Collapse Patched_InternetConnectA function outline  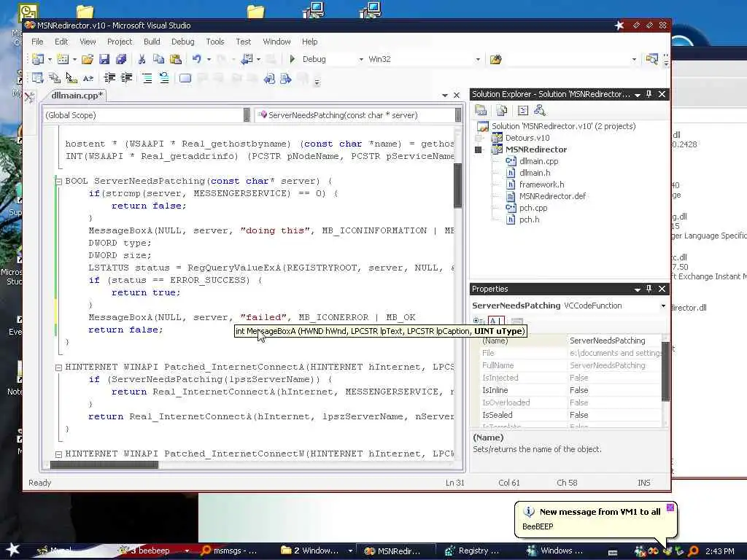[x=58, y=367]
